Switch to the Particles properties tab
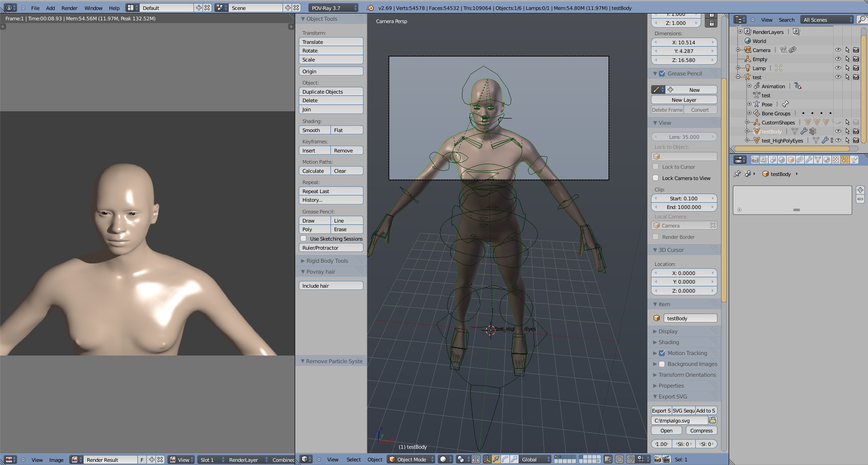The width and height of the screenshot is (868, 465). coord(845,160)
